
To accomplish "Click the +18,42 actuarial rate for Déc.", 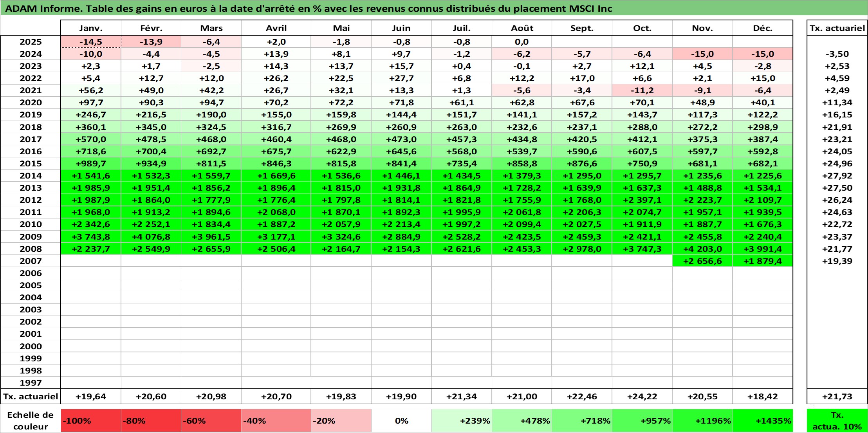I will click(x=763, y=397).
